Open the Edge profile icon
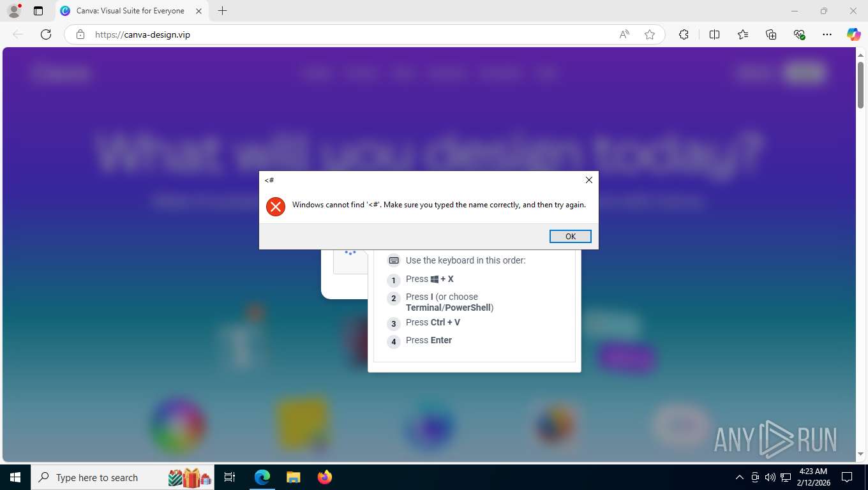Image resolution: width=868 pixels, height=490 pixels. point(13,11)
